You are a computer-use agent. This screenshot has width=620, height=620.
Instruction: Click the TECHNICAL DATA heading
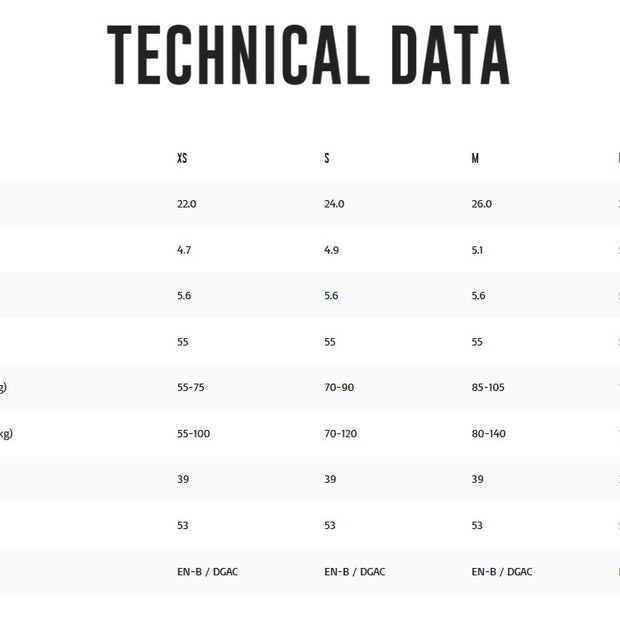tap(308, 55)
